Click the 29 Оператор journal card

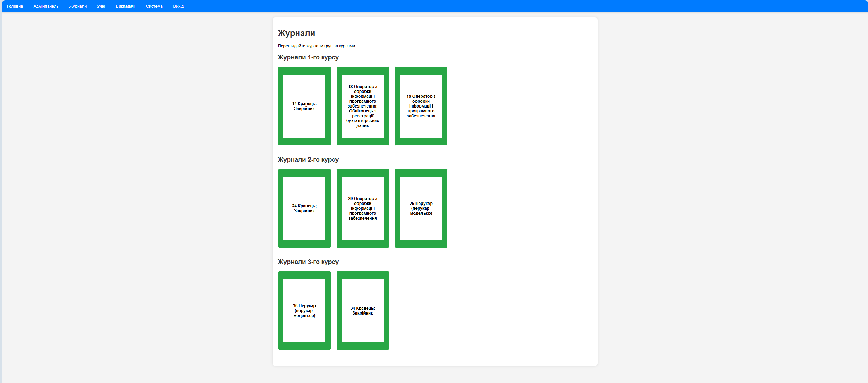tap(362, 208)
